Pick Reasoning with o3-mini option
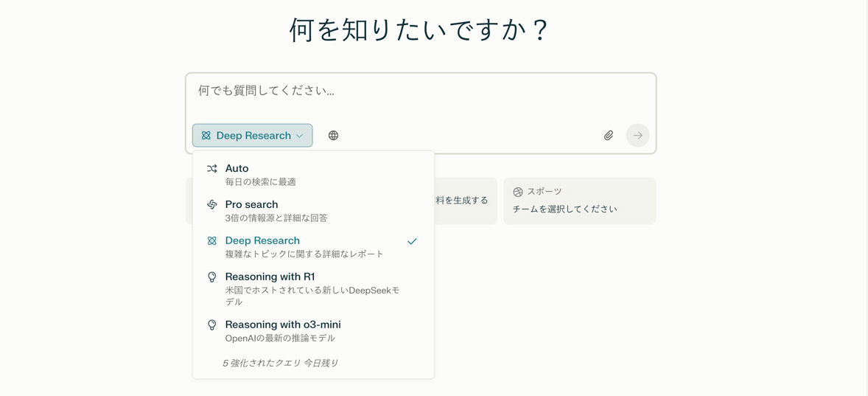The height and width of the screenshot is (396, 868). coord(313,331)
